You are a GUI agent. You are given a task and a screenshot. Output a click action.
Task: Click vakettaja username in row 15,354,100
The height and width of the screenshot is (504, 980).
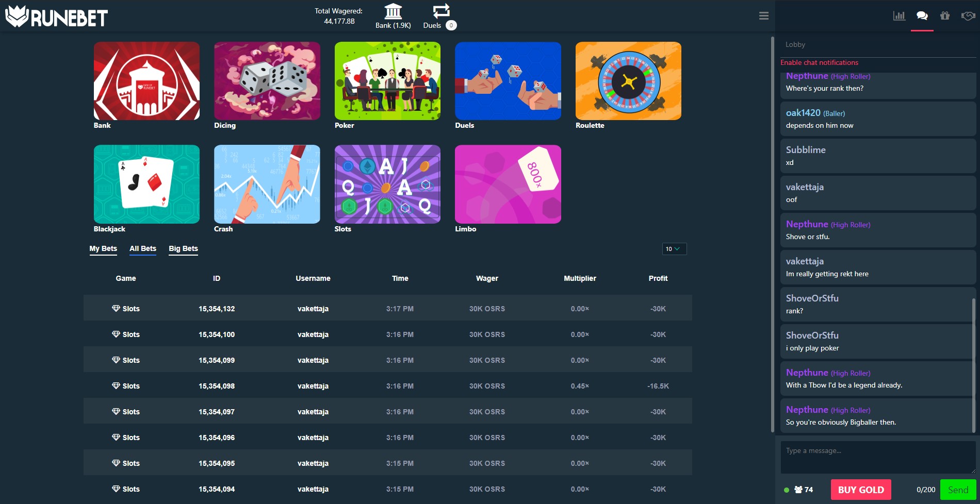[313, 334]
